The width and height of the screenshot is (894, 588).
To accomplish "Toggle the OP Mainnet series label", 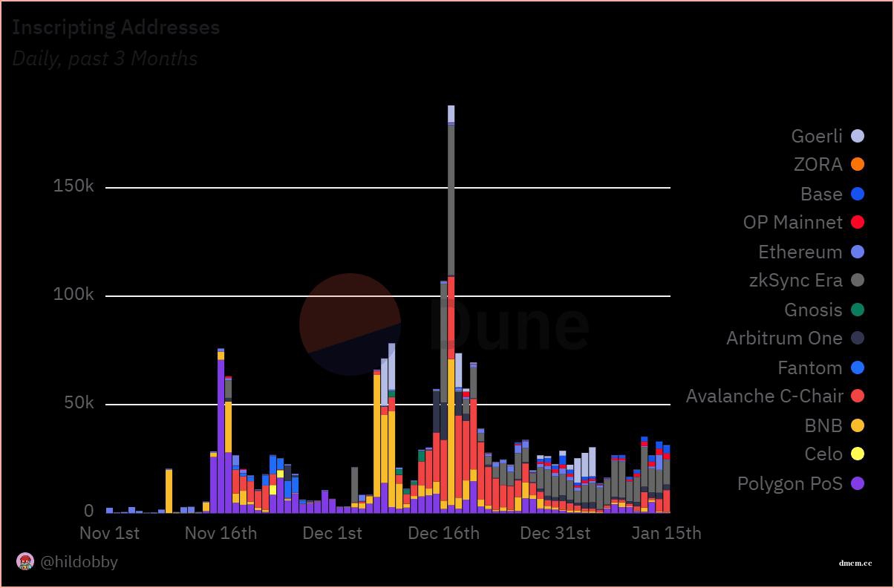I will (x=793, y=223).
